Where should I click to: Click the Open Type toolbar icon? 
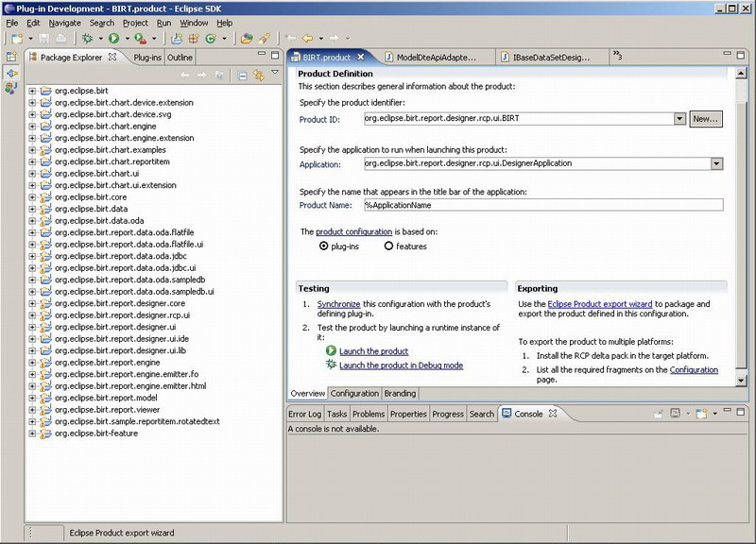pyautogui.click(x=247, y=38)
